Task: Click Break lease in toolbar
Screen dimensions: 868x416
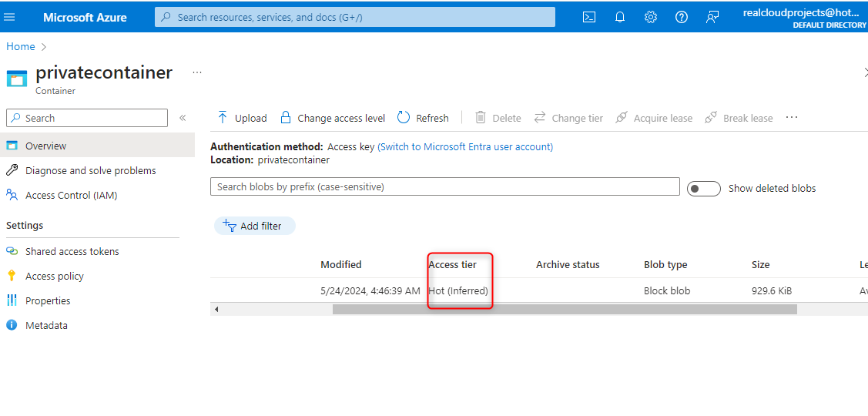Action: coord(739,118)
